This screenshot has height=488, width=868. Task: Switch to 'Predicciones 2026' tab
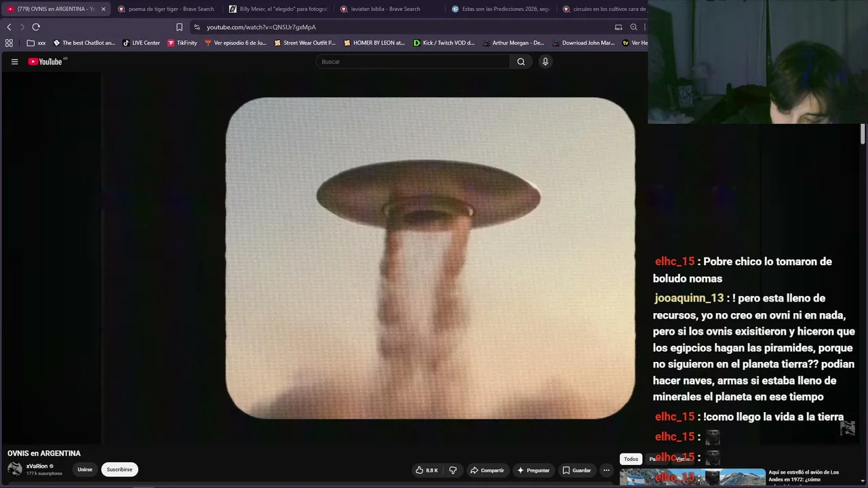[500, 9]
